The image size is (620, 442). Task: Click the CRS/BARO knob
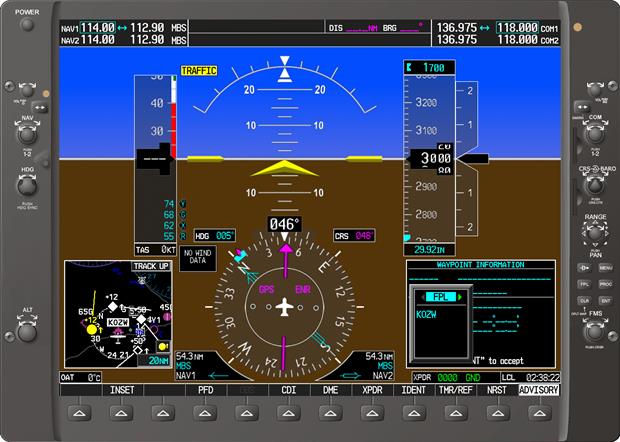[595, 185]
